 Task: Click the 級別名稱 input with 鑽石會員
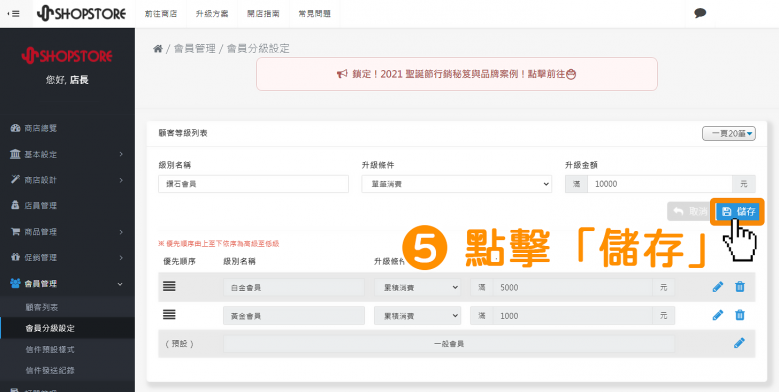253,184
